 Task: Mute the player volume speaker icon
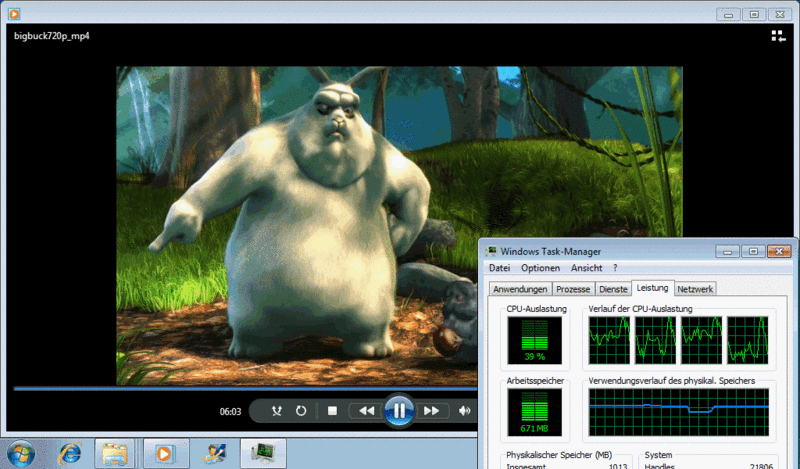464,411
